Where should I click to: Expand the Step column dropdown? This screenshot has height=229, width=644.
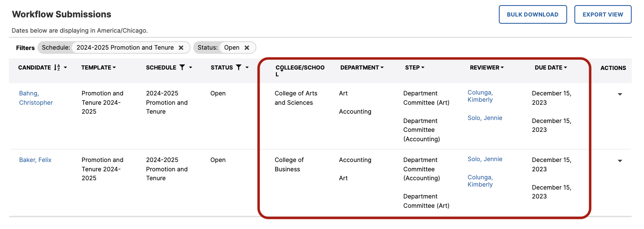tap(423, 68)
